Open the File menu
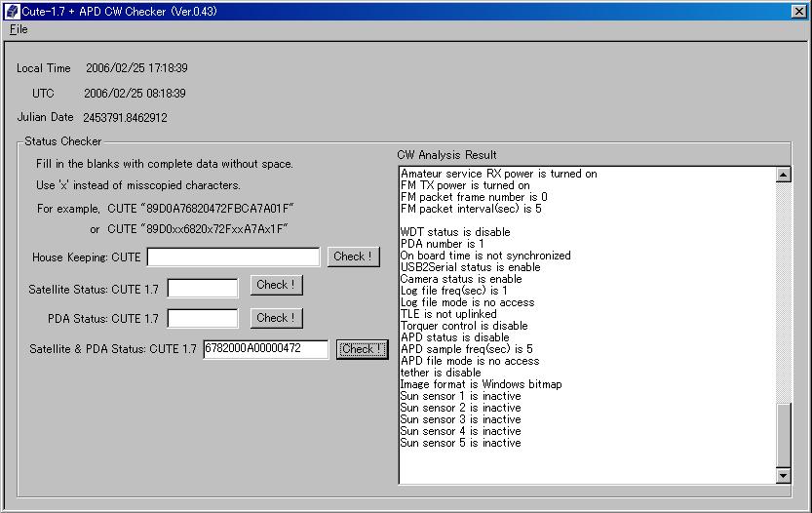Viewport: 812px width, 513px height. tap(19, 29)
